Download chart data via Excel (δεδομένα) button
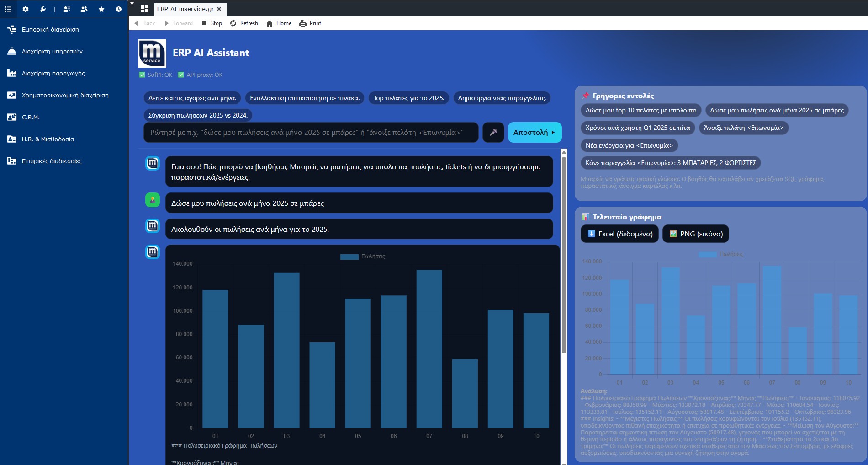Screen dimensions: 868x465 (619, 234)
